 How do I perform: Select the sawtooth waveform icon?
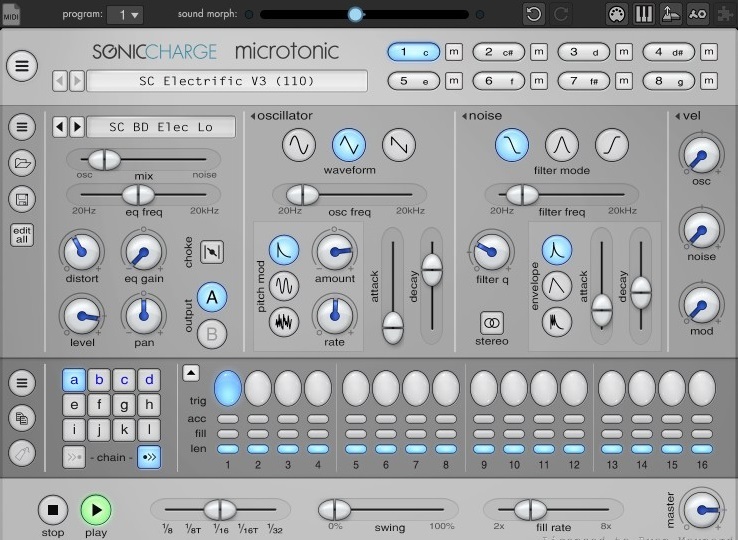coord(399,145)
